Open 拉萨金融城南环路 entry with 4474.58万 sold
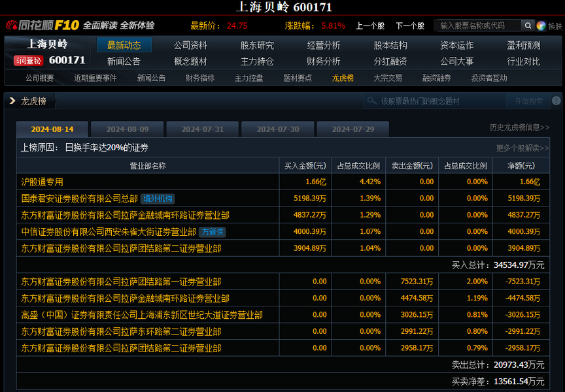The height and width of the screenshot is (392, 565). [126, 299]
